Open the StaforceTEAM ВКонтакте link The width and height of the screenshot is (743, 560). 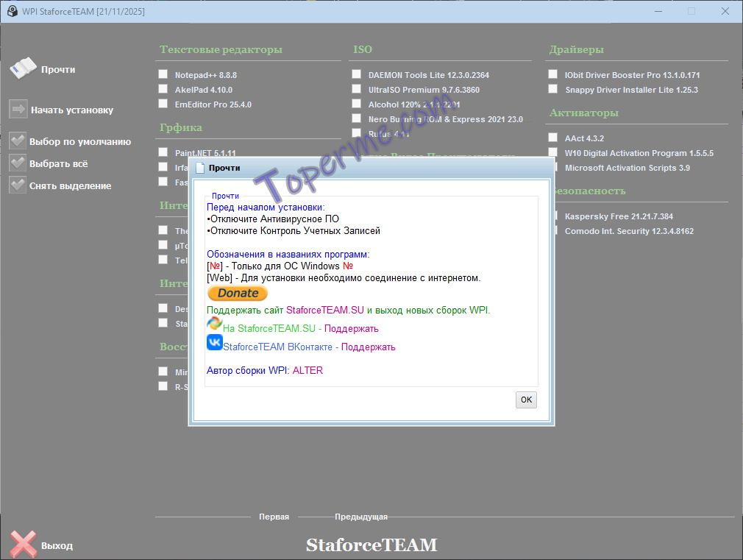tap(279, 347)
